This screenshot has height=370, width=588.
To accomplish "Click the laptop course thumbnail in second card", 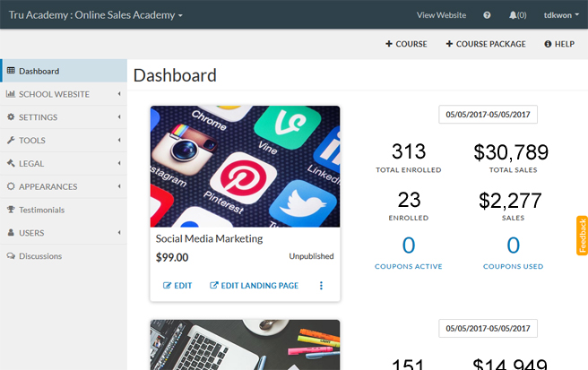I will [x=246, y=345].
